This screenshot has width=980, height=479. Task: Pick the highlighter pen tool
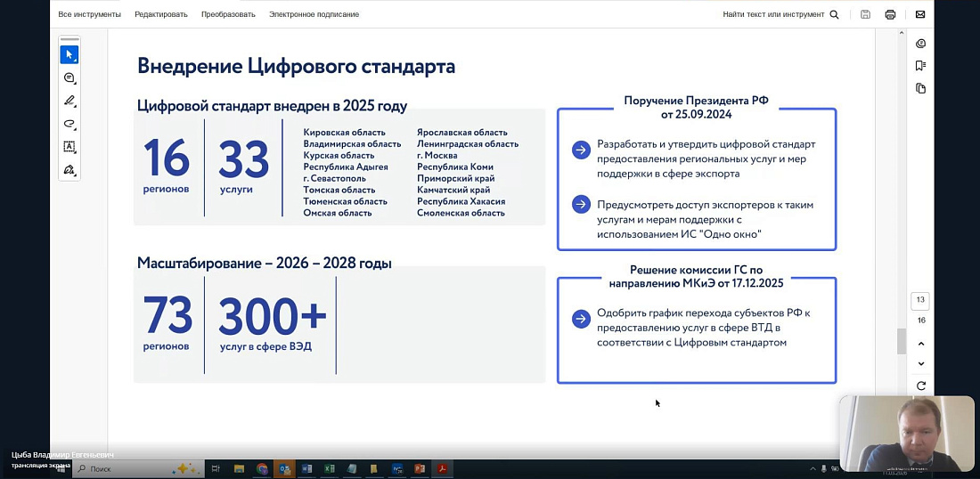pyautogui.click(x=69, y=101)
